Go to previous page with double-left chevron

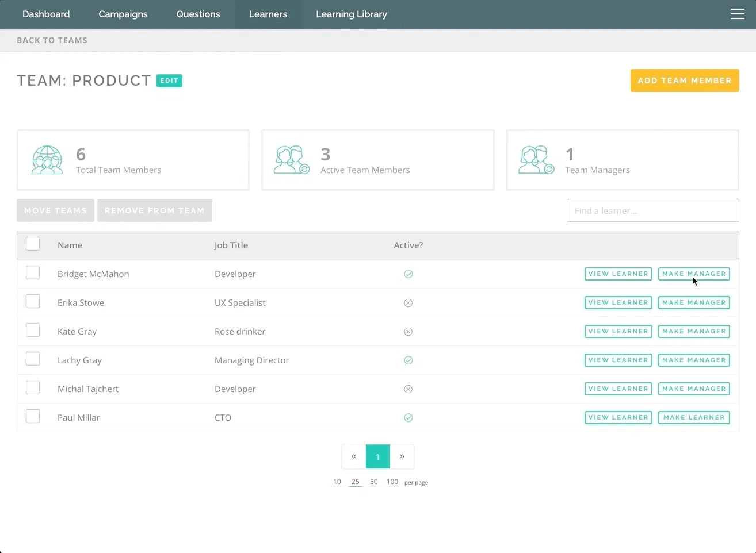pyautogui.click(x=354, y=456)
